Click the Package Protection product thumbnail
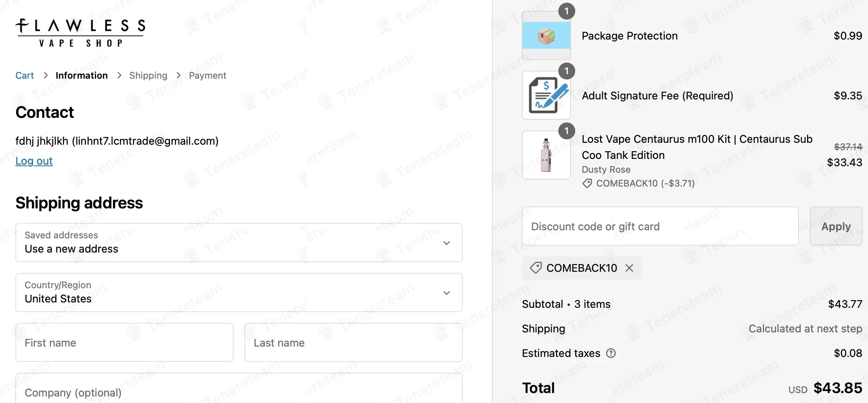 click(x=546, y=35)
